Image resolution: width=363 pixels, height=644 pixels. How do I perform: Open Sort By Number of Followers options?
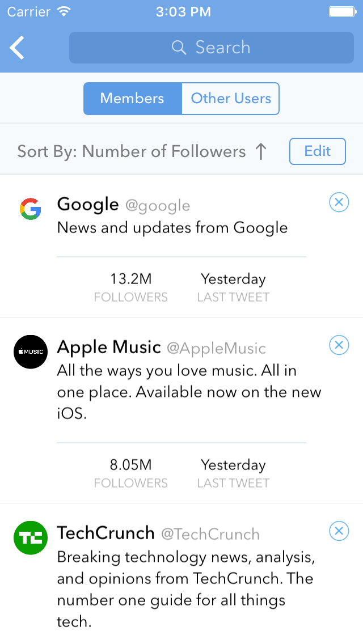tap(132, 151)
